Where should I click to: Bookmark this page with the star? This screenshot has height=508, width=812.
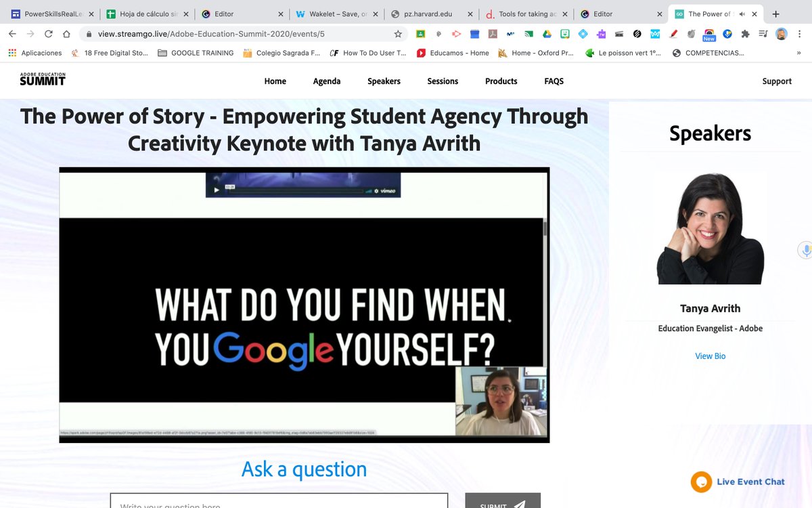tap(398, 34)
